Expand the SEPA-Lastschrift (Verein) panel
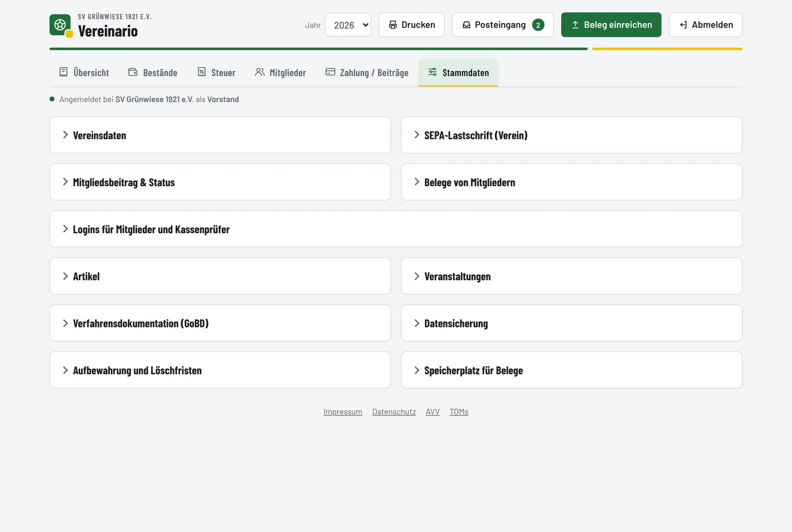The width and height of the screenshot is (792, 532). point(571,135)
